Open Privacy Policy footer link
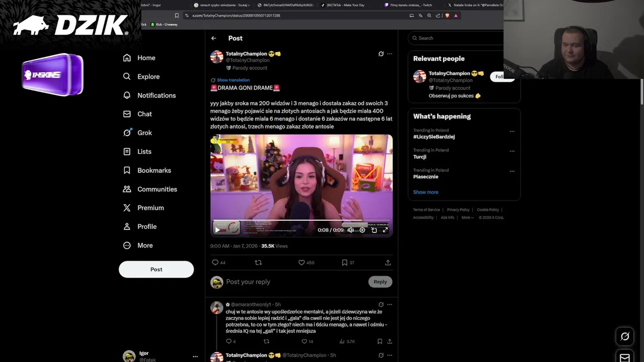This screenshot has width=644, height=362. (458, 210)
